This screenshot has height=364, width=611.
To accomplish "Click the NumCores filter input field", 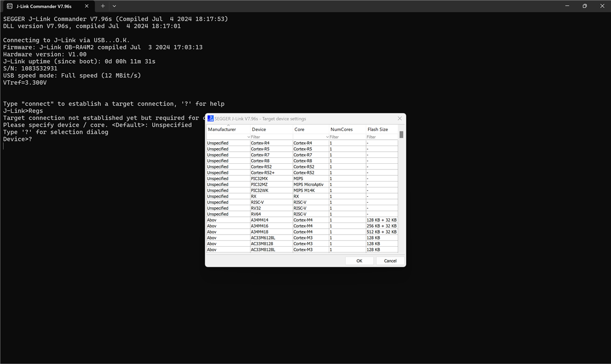I will pos(346,137).
